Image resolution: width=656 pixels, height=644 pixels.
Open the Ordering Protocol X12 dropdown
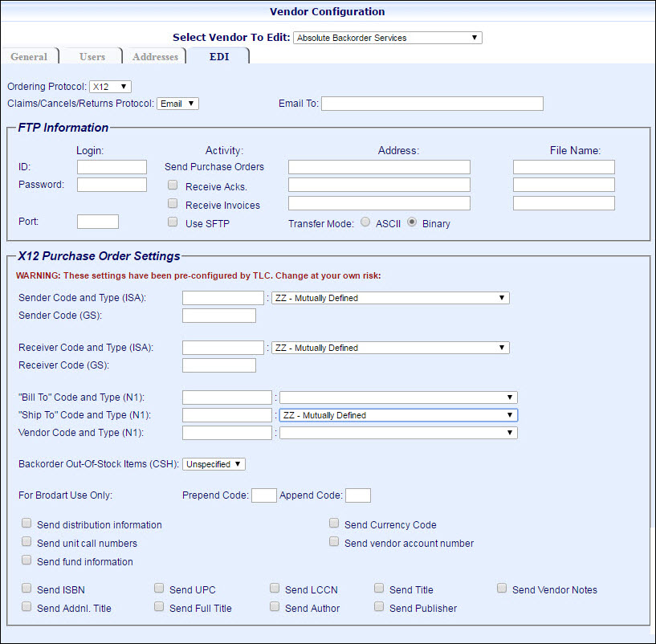[111, 87]
